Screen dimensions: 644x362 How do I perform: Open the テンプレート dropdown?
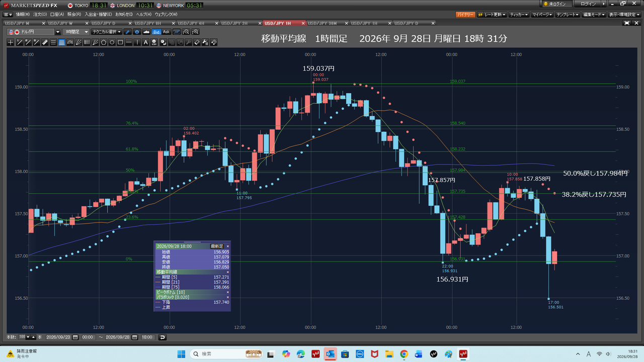(568, 15)
